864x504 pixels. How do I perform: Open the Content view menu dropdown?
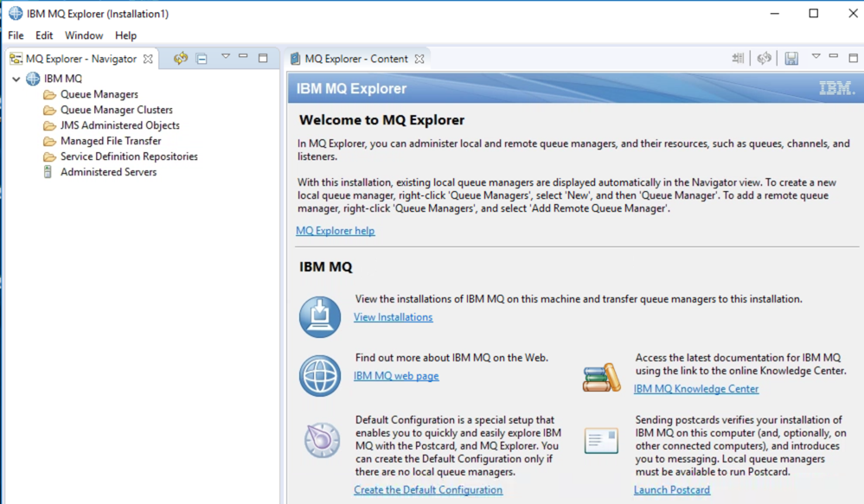tap(816, 56)
